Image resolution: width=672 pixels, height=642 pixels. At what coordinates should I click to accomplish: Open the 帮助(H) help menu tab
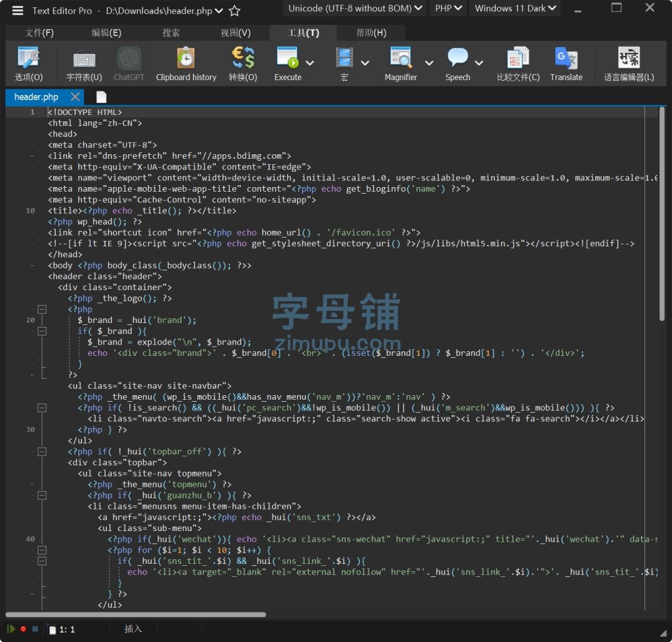[x=371, y=33]
